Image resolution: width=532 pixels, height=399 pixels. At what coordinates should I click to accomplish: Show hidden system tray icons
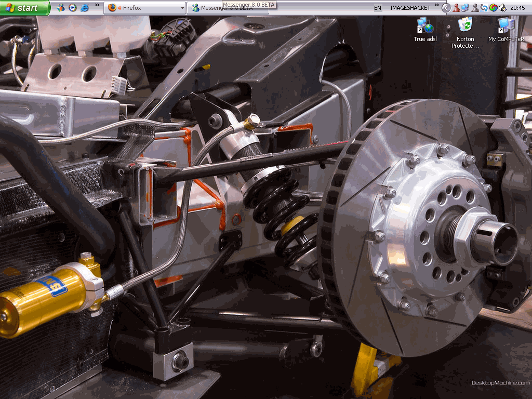(x=446, y=8)
